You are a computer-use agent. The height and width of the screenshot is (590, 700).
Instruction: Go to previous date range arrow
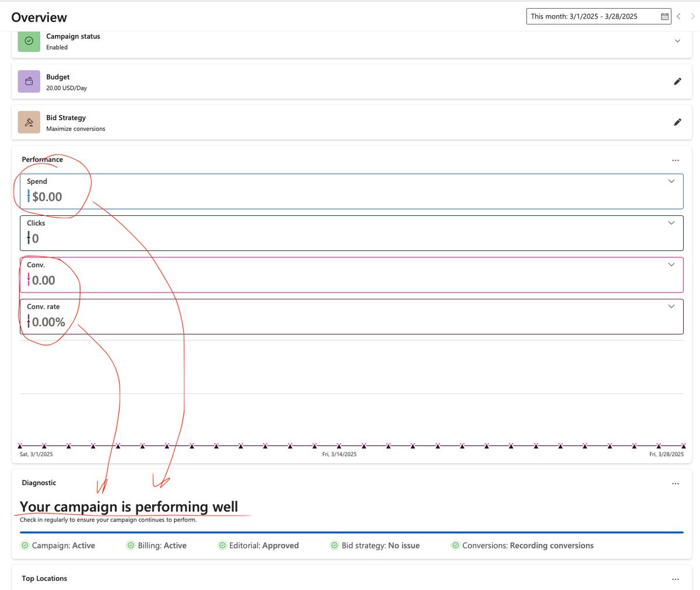679,16
